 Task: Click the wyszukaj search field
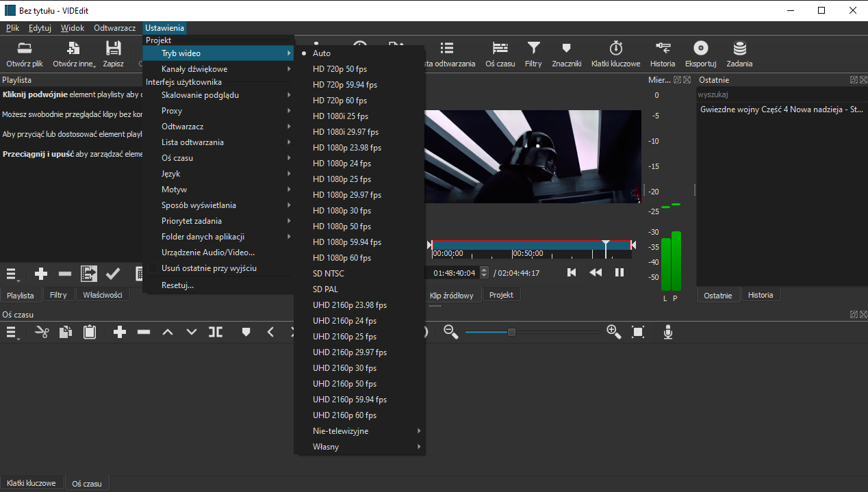[x=782, y=94]
